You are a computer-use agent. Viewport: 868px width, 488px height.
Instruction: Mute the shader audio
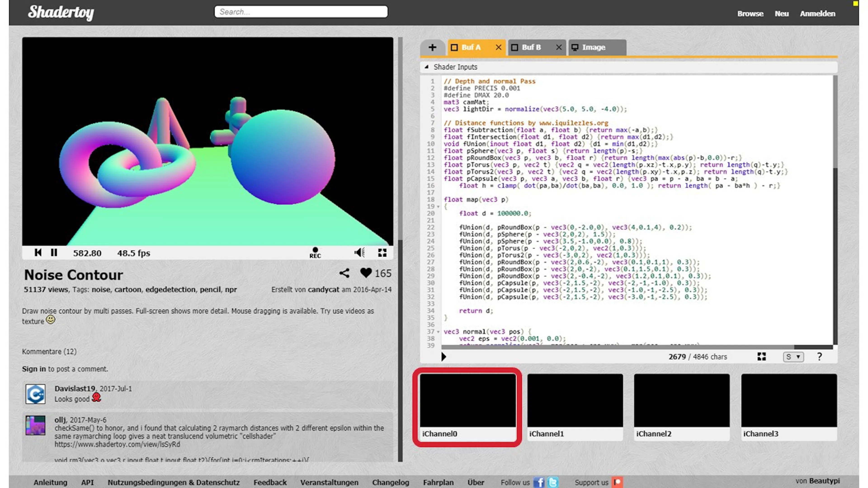point(360,253)
